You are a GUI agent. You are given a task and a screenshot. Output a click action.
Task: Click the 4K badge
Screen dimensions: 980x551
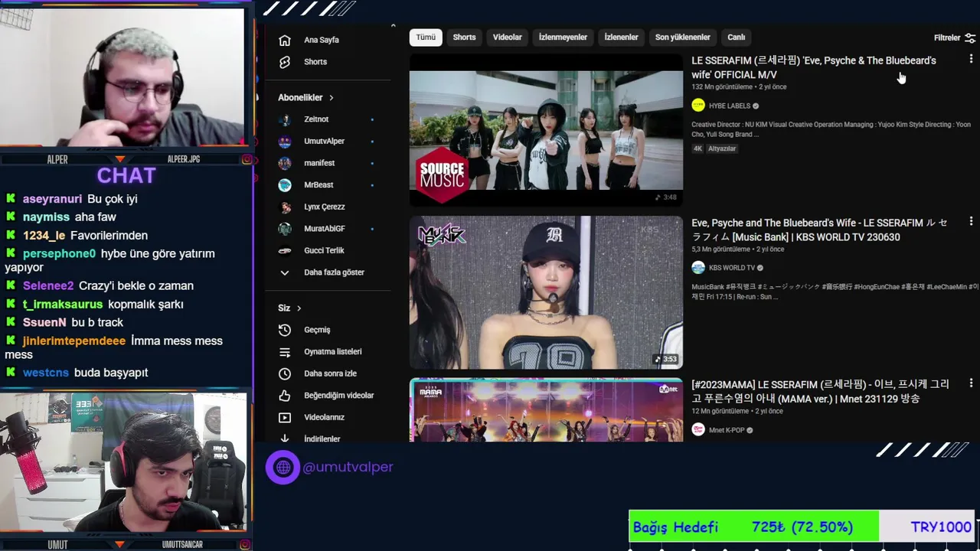697,148
